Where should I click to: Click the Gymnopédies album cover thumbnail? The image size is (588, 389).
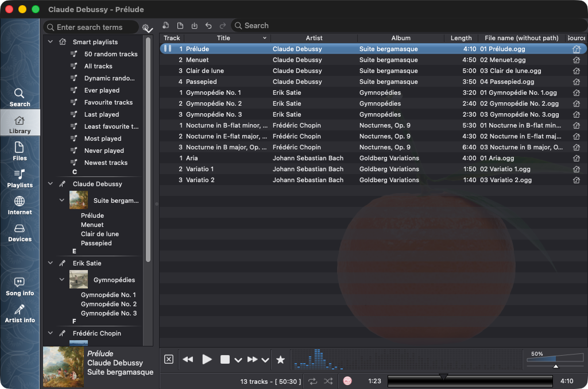79,279
